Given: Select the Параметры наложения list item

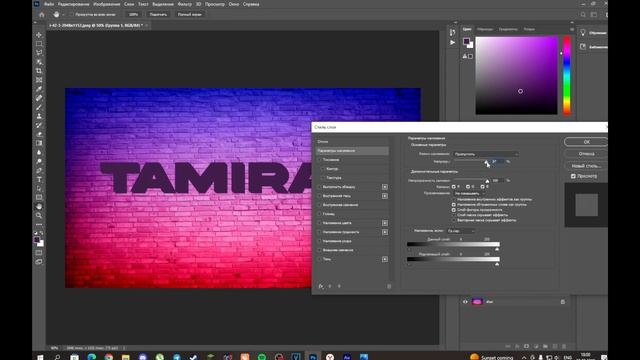Looking at the screenshot, I should (x=353, y=151).
